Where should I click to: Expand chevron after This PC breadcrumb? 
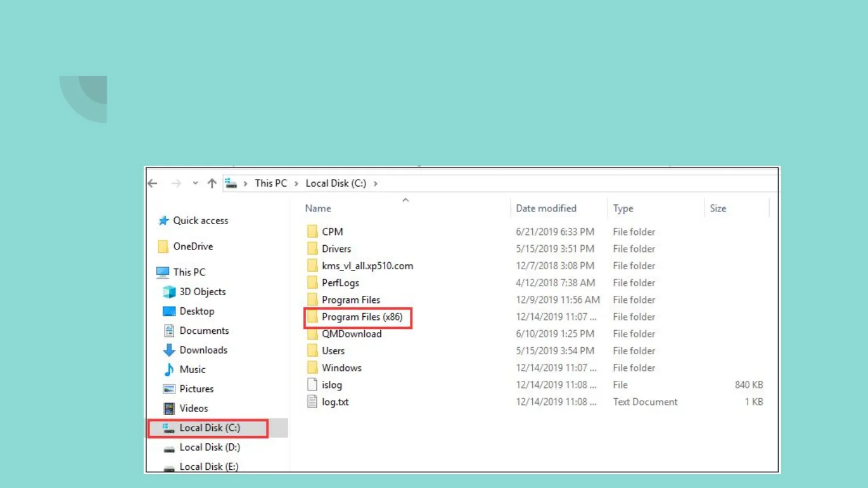[297, 183]
